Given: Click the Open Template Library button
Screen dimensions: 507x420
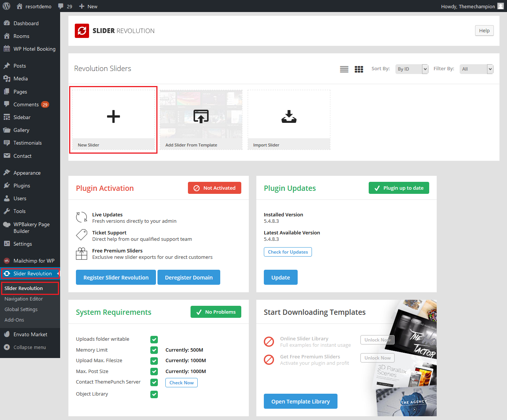Looking at the screenshot, I should pos(300,401).
